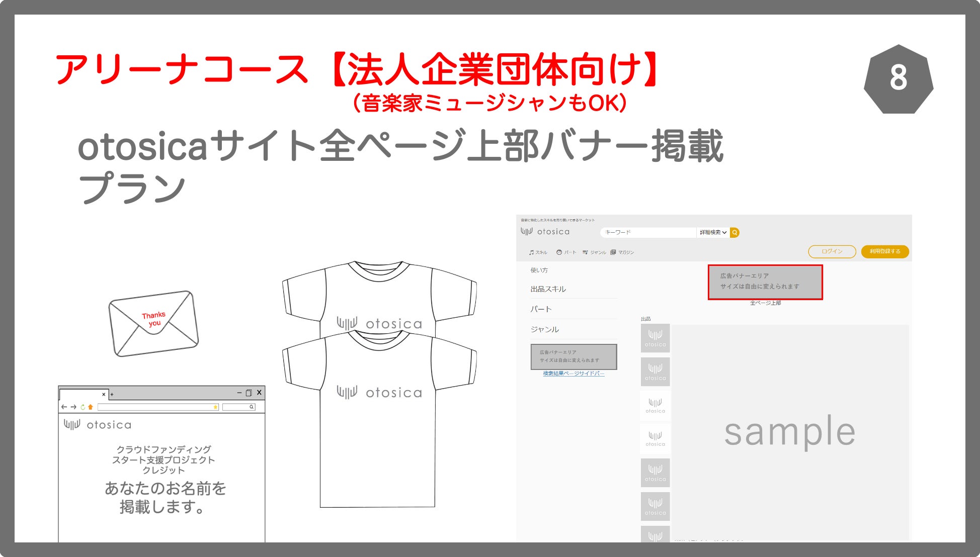Click the yellow search magnifier button
This screenshot has width=980, height=557.
pyautogui.click(x=734, y=232)
